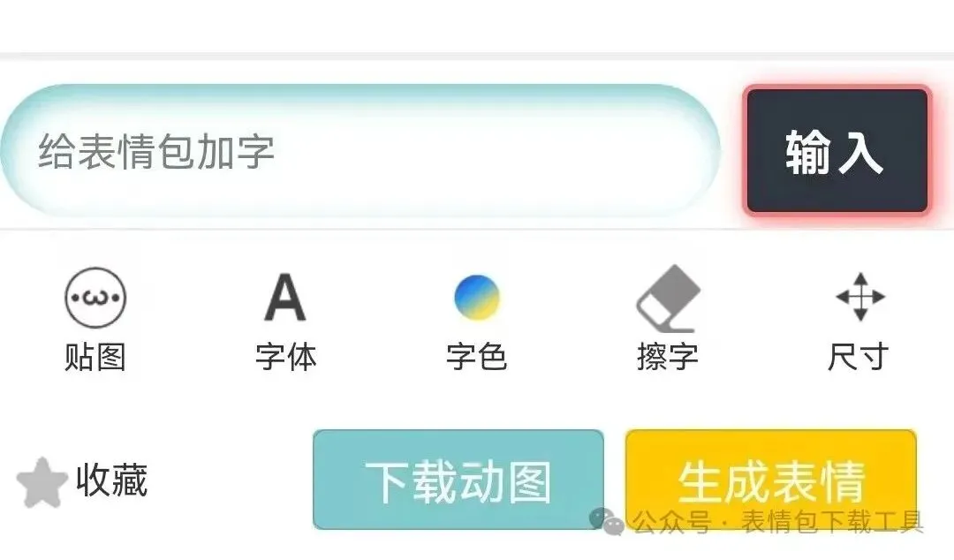
Task: Tap the 贴图 text label
Action: tap(95, 357)
